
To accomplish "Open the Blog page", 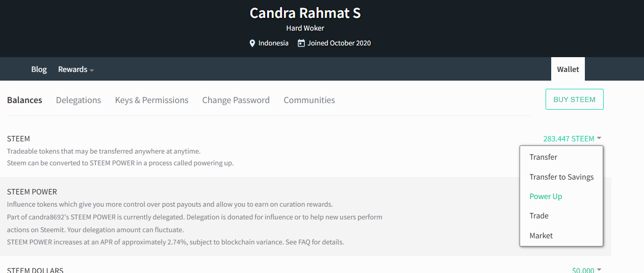I will pyautogui.click(x=39, y=69).
